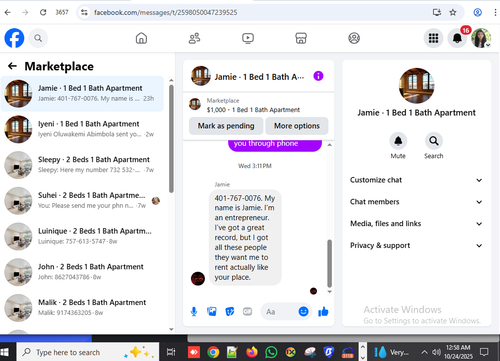This screenshot has height=361, width=500.
Task: Expand the Customize chat section
Action: [416, 180]
